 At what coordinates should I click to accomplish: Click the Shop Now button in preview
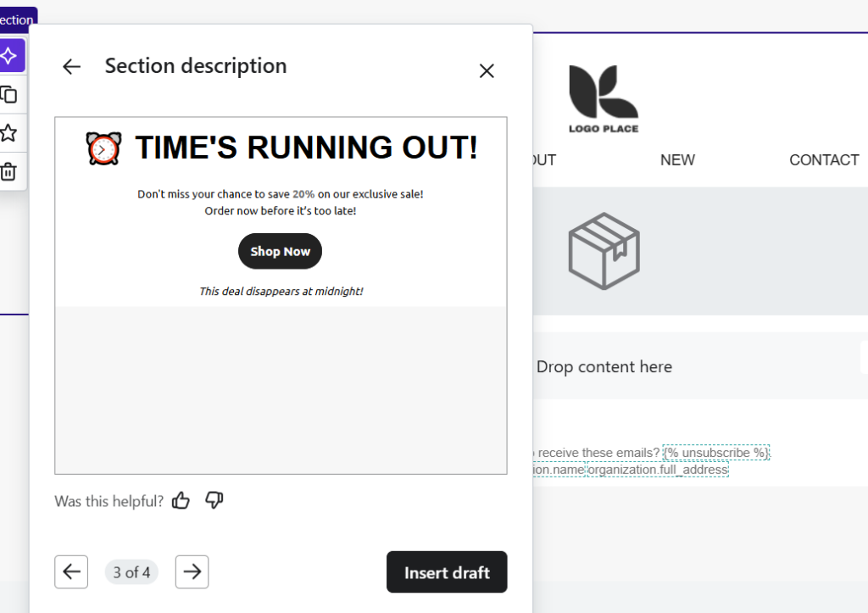(280, 252)
